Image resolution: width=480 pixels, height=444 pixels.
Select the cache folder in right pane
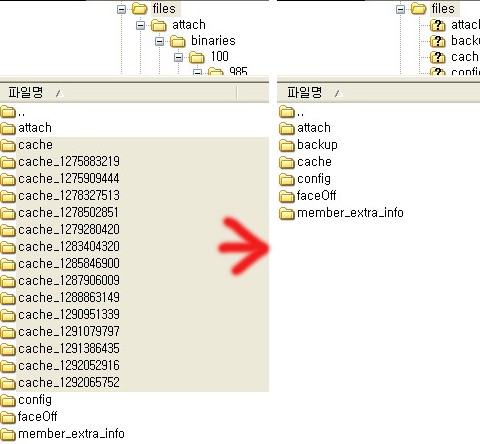(x=305, y=162)
